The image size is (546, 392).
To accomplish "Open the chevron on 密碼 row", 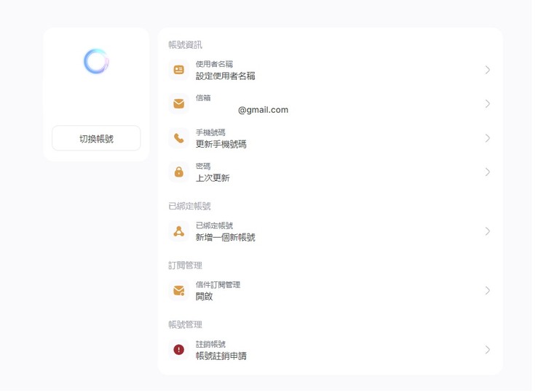I will click(488, 172).
